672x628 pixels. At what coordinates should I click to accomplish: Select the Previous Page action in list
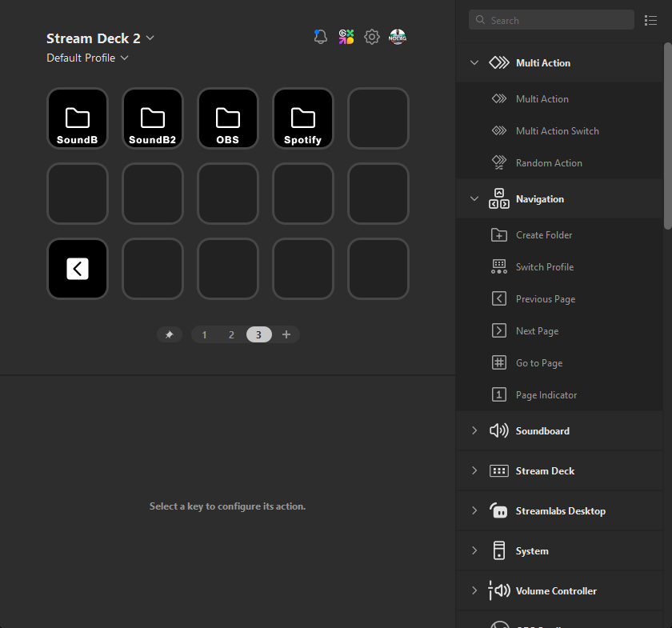click(x=560, y=298)
